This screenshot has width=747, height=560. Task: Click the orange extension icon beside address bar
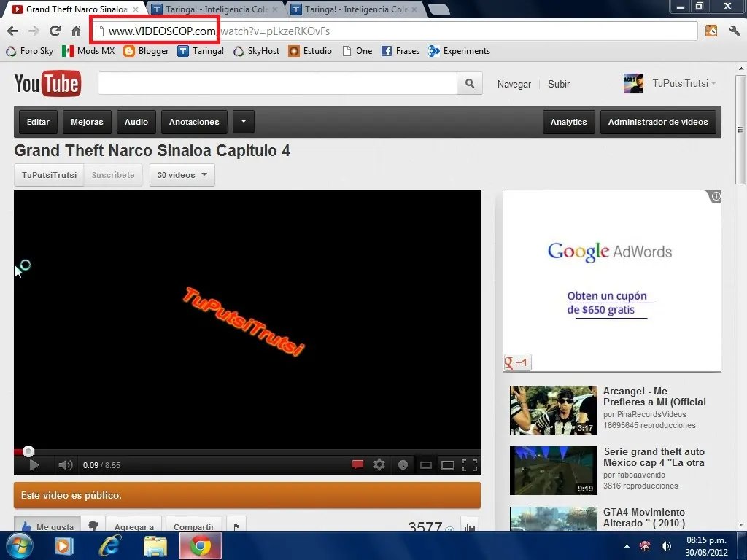(x=711, y=31)
